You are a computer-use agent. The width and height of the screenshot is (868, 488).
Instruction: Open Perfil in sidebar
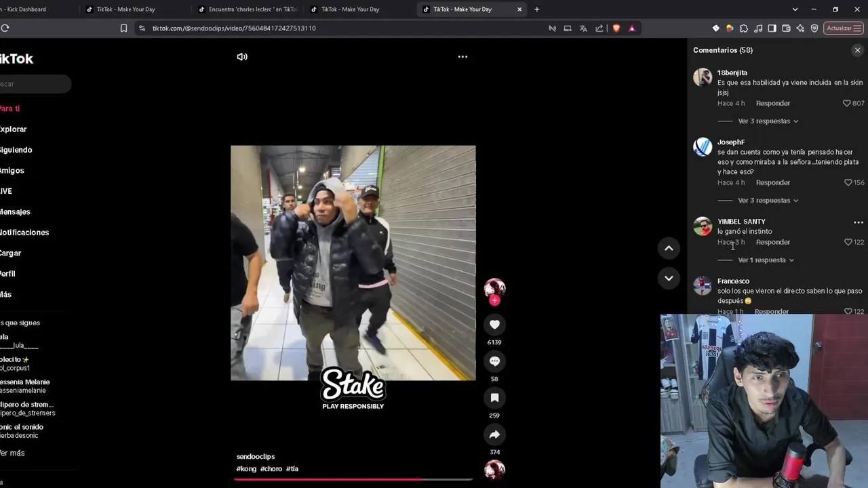[7, 274]
